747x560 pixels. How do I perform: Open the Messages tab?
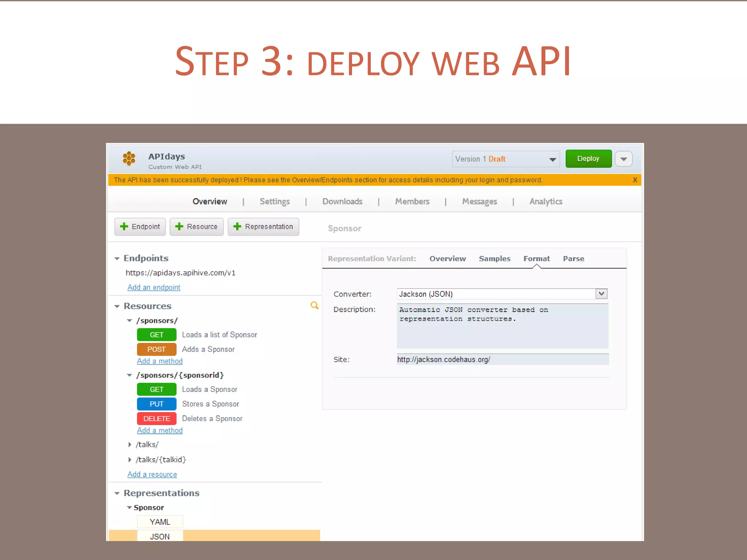pos(480,202)
